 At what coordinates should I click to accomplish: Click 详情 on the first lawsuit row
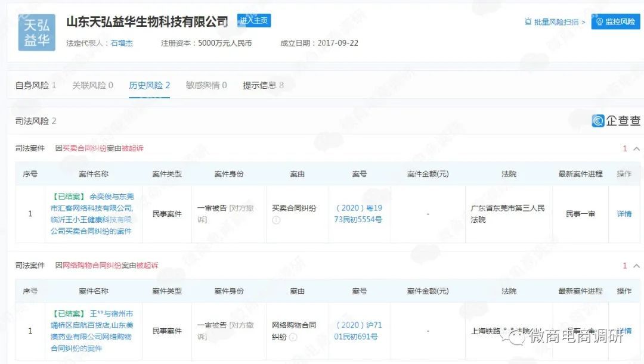[624, 214]
